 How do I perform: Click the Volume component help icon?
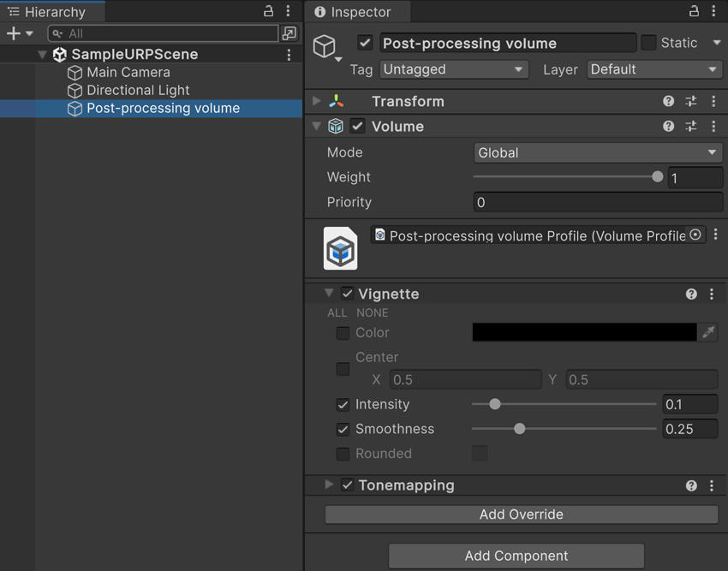coord(667,126)
